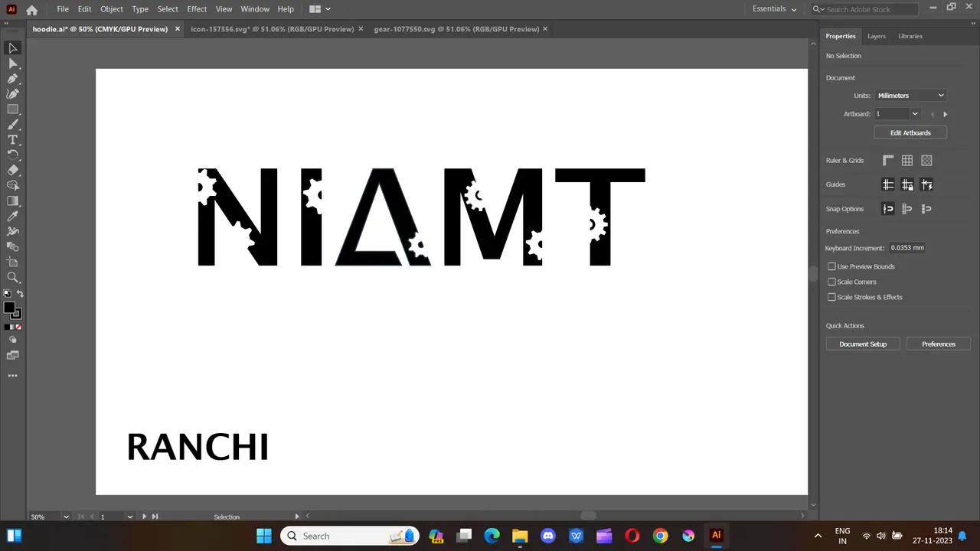Click the Edit Artboards button
980x551 pixels.
tap(910, 133)
